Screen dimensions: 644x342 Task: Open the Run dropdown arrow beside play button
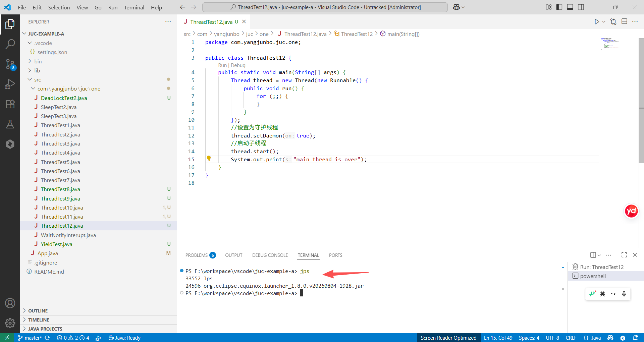(x=604, y=22)
